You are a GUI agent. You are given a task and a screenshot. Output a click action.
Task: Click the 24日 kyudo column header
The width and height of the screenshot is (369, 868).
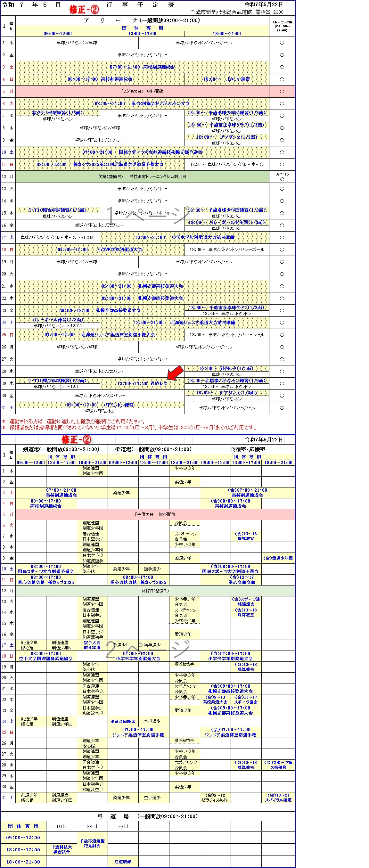point(92,826)
